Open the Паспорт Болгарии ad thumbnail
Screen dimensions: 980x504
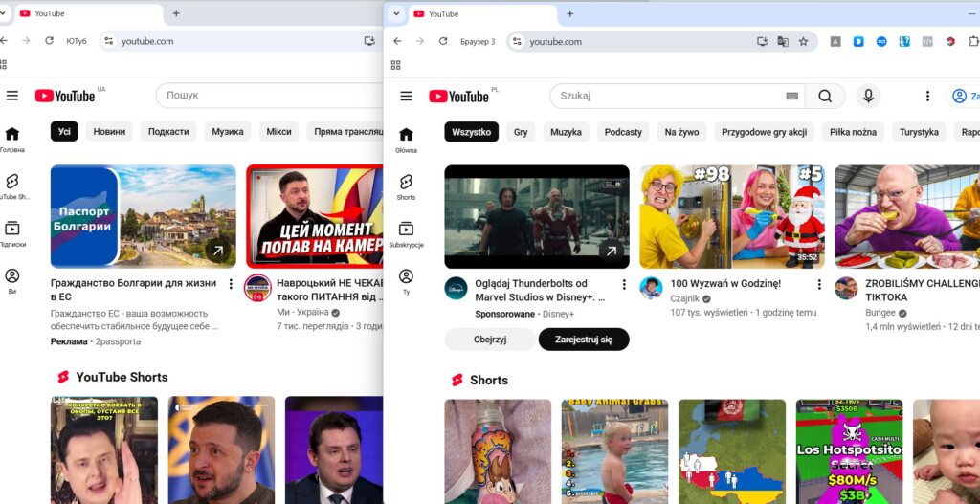click(x=144, y=216)
